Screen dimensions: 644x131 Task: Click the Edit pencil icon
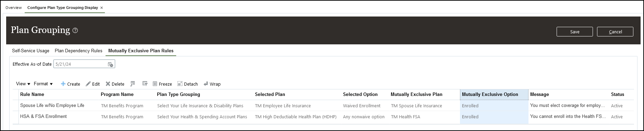click(88, 84)
